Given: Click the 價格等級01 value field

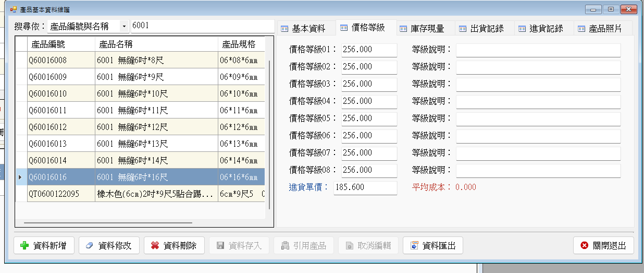Looking at the screenshot, I should pos(369,50).
